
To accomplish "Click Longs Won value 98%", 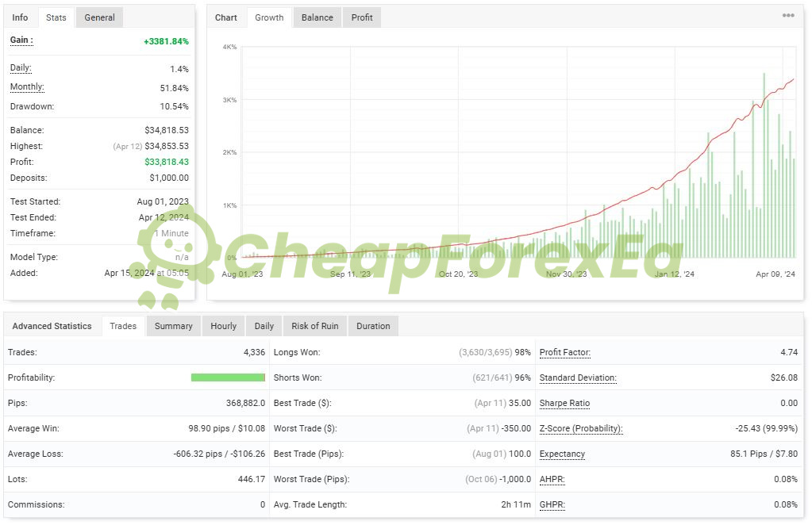I will [x=523, y=352].
